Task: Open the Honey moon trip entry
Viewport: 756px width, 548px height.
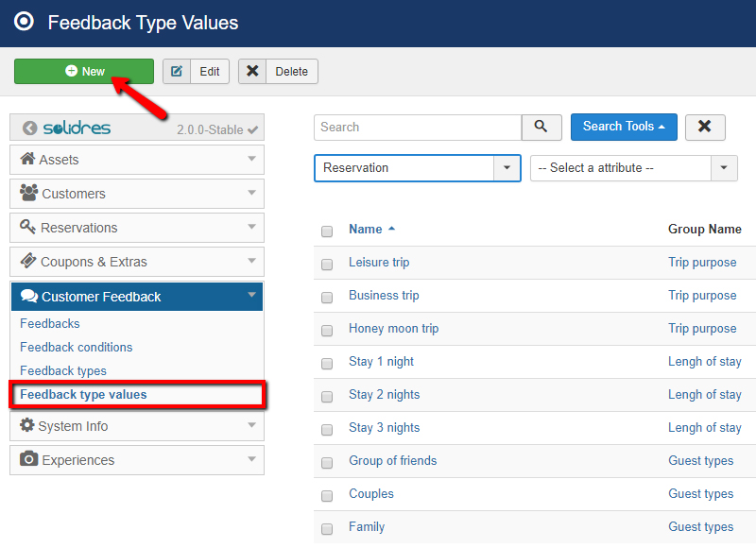Action: [x=393, y=328]
